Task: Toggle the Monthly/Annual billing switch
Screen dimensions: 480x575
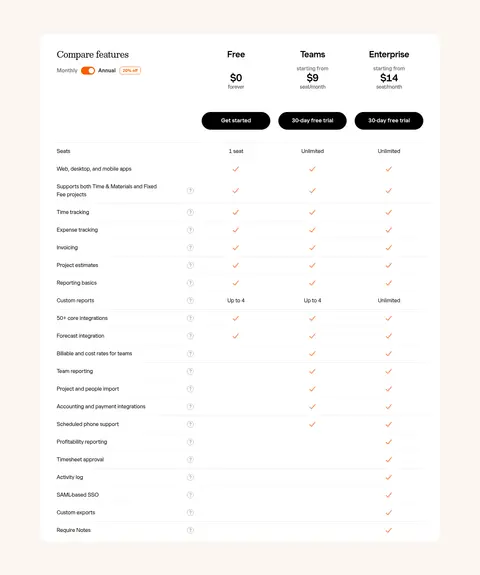Action: point(88,70)
